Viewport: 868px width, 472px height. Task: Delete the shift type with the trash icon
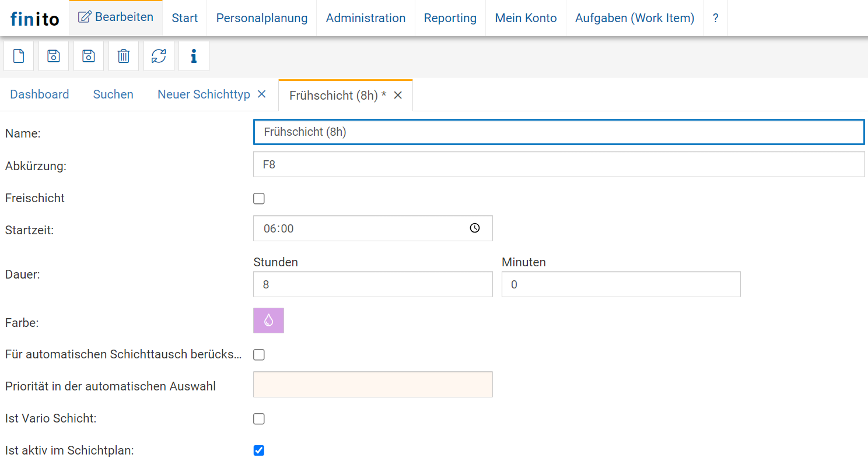click(x=124, y=56)
